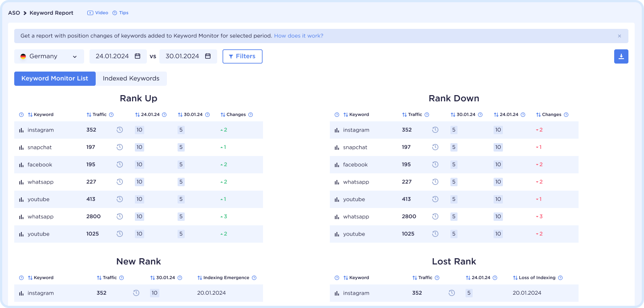
Task: Switch to the Indexed Keywords tab
Action: [131, 79]
